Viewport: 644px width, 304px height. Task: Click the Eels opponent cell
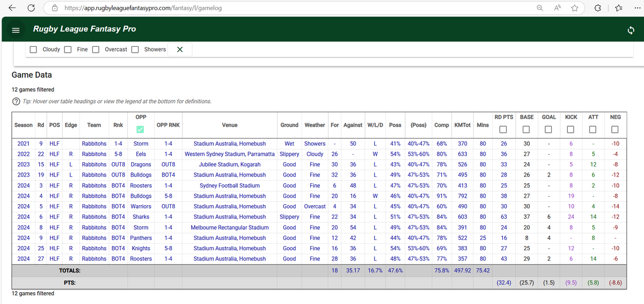coord(141,154)
